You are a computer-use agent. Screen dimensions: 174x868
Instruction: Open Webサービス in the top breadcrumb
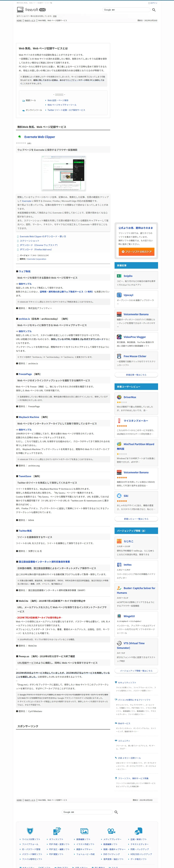tap(30, 21)
